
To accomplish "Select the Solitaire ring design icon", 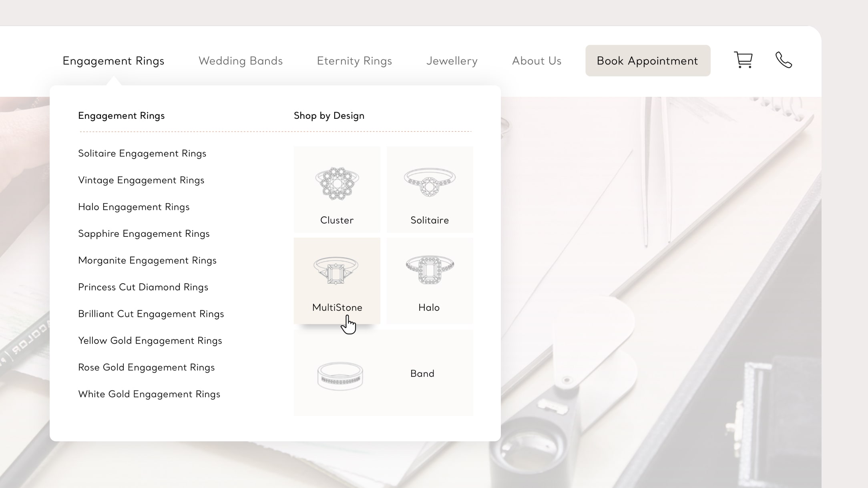I will coord(430,181).
